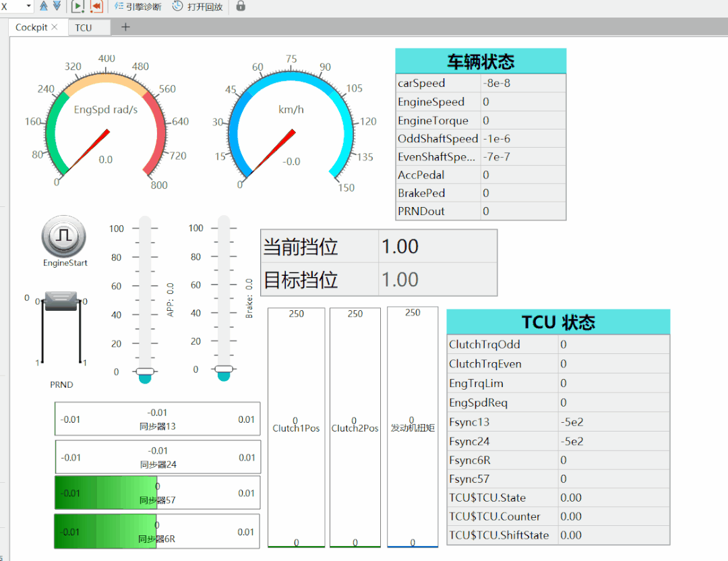Click the PRND gear selector knob
This screenshot has height=561, width=728.
coord(61,301)
